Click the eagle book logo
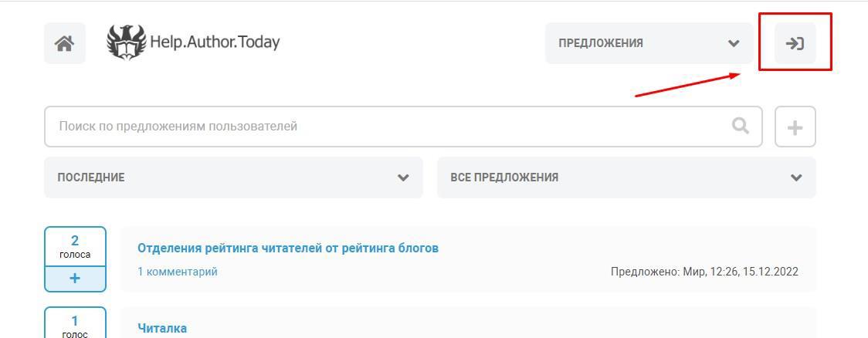The width and height of the screenshot is (868, 338). pyautogui.click(x=126, y=42)
